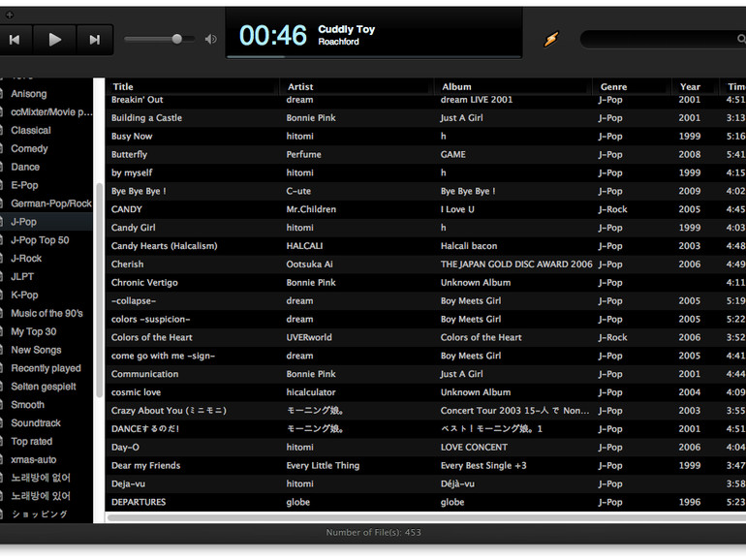
Task: Click the orange lightning bolt icon
Action: 551,39
